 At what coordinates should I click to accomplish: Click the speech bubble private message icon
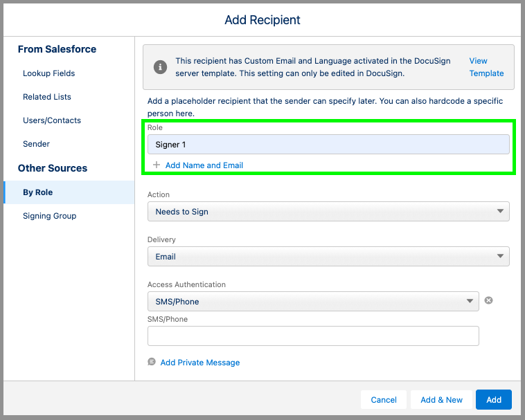tap(152, 362)
